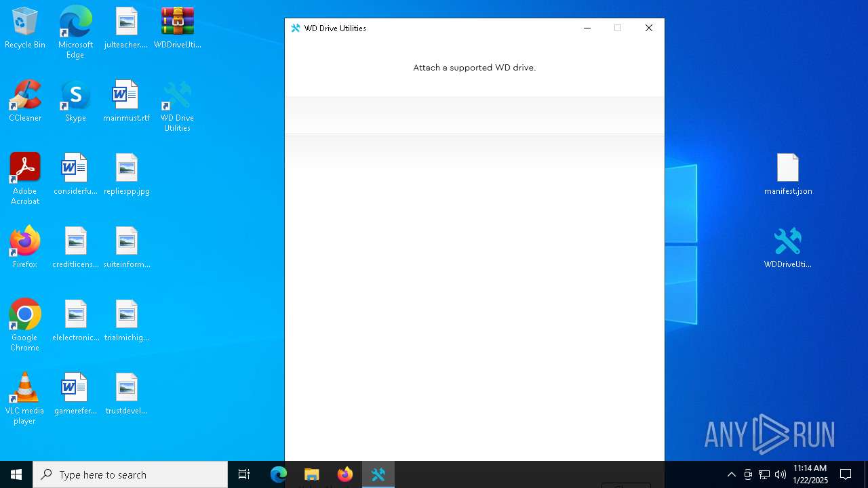
Task: Select the WDDriveUti tools icon on right side
Action: 788,248
